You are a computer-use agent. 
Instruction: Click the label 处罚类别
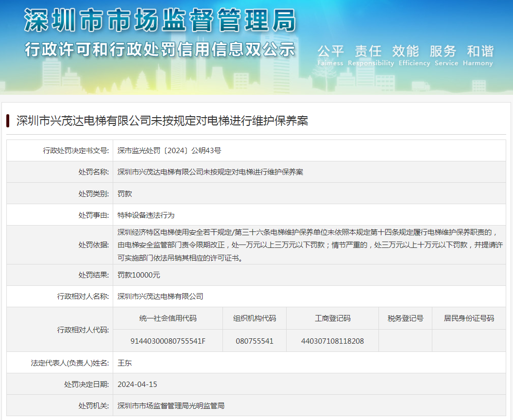click(x=94, y=194)
